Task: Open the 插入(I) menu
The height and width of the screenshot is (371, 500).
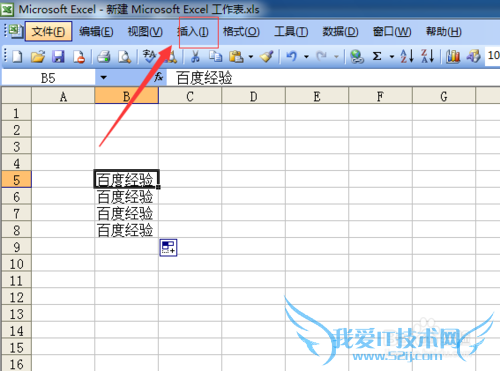Action: pos(193,32)
